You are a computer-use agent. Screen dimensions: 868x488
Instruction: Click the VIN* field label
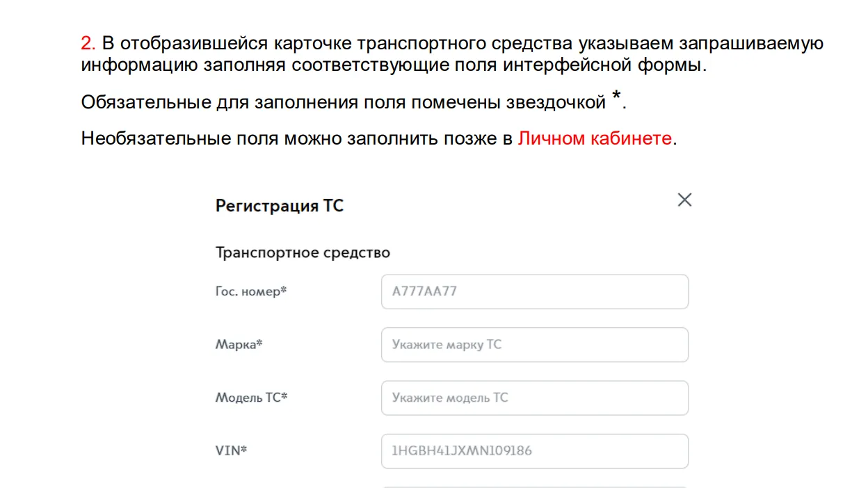[232, 450]
